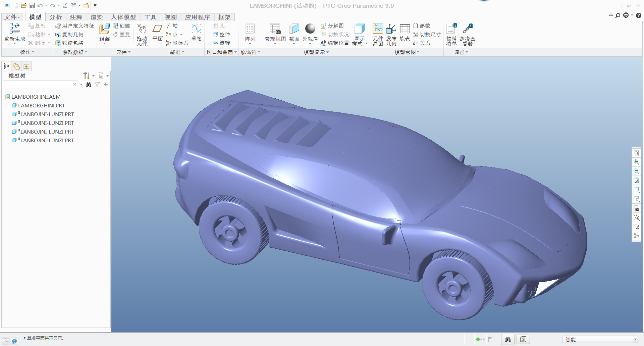Viewport: 644px width, 346px height.
Task: Expand the 元件 (Component) group dropdown
Action: 123,52
